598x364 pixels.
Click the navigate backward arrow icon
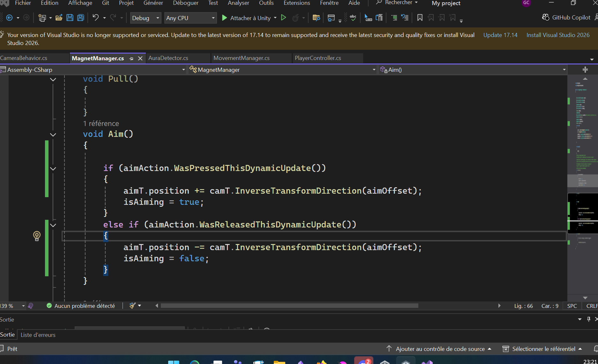[10, 18]
